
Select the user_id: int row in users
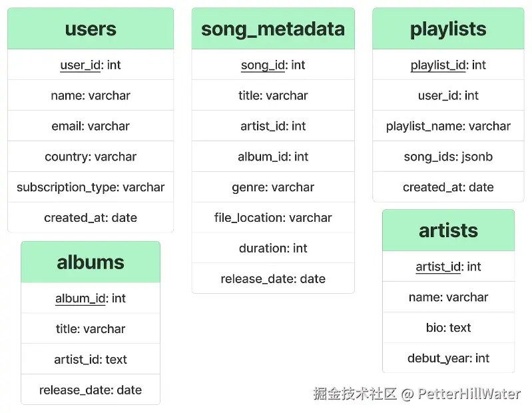(x=91, y=65)
